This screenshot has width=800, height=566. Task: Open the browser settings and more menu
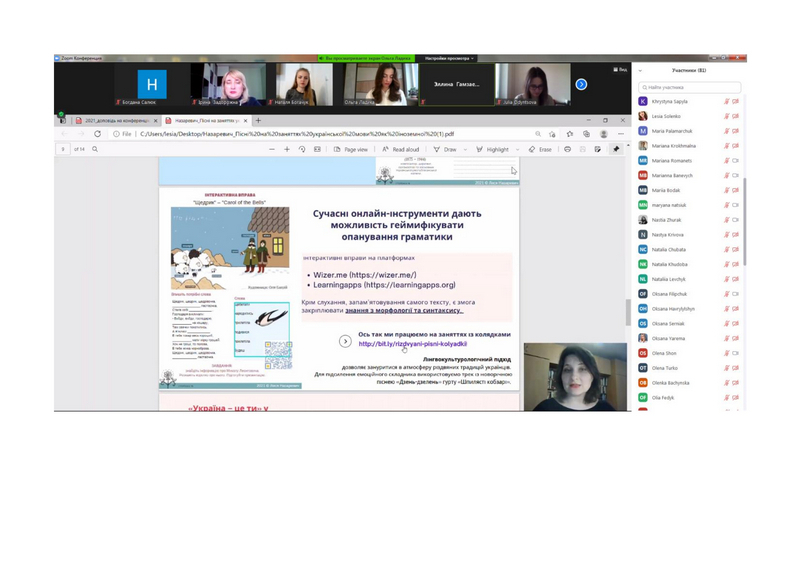[621, 134]
